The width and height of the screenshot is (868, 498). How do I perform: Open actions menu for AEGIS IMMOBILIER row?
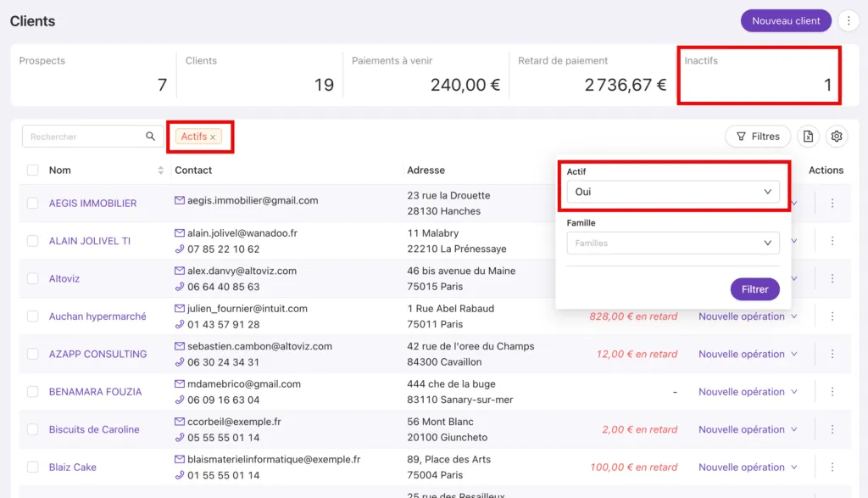pos(832,204)
